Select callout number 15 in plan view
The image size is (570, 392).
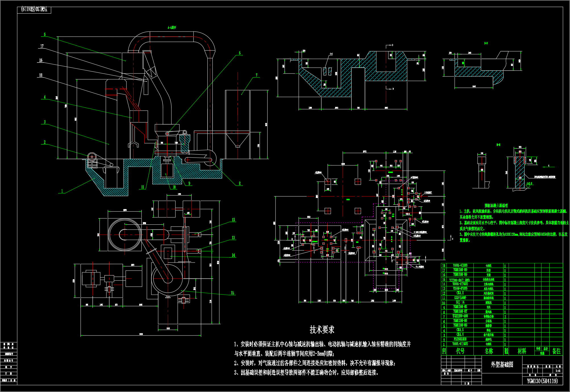click(x=232, y=293)
